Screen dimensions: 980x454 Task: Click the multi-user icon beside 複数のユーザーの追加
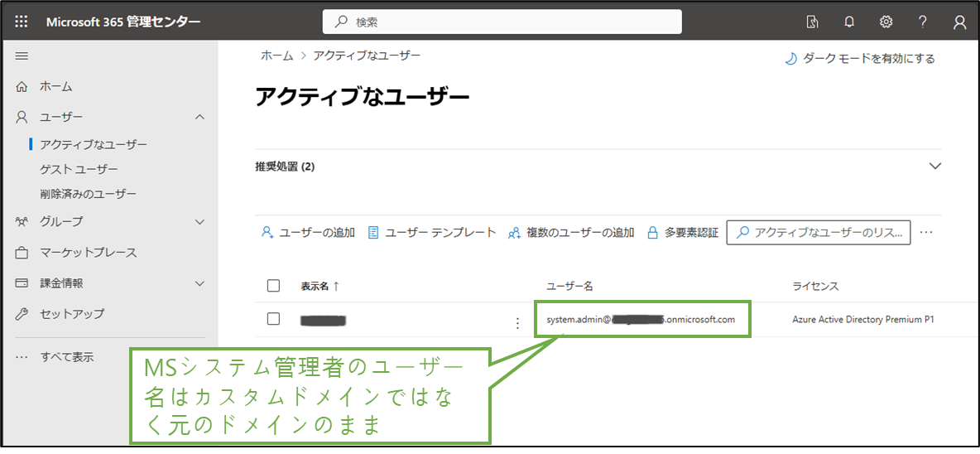pyautogui.click(x=514, y=234)
